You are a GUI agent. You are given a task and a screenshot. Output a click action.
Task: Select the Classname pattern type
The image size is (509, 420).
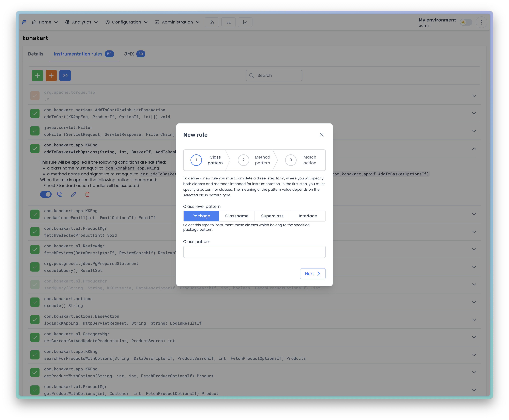pos(237,216)
